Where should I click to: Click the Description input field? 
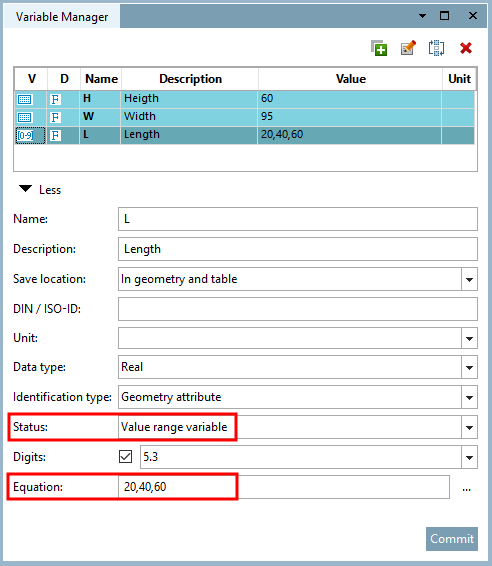point(298,249)
